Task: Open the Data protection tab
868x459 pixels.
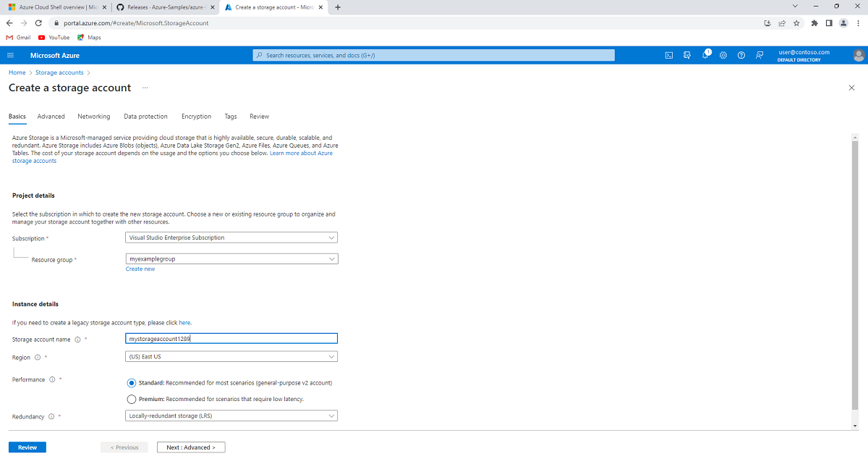Action: click(x=145, y=115)
